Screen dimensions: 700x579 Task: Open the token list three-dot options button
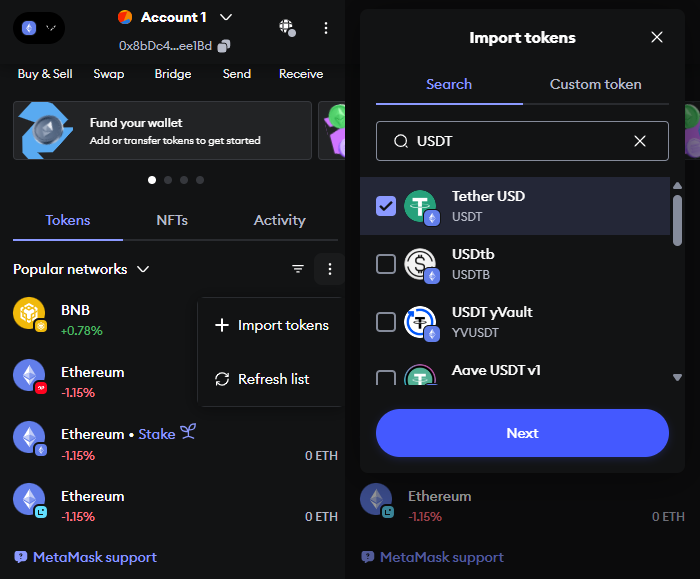(x=329, y=269)
